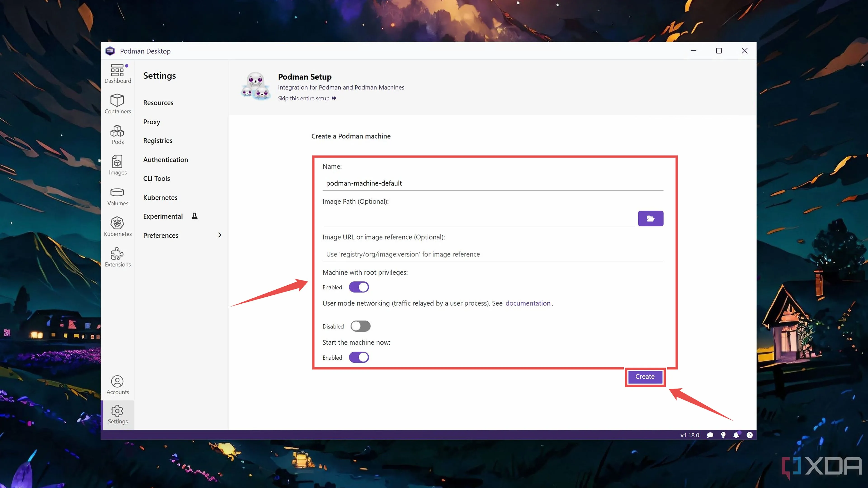This screenshot has height=488, width=868.
Task: Select Proxy in Settings menu
Action: (x=152, y=122)
